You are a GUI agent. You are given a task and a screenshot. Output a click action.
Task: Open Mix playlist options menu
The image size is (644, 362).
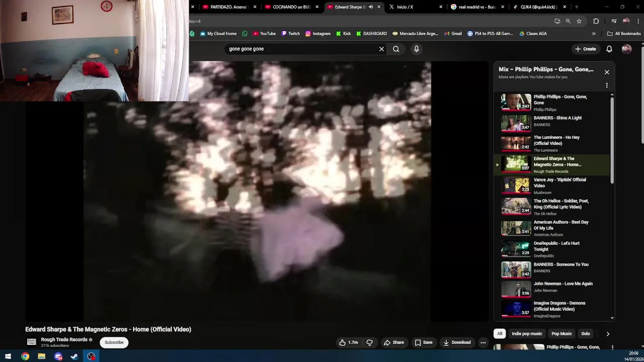[607, 85]
